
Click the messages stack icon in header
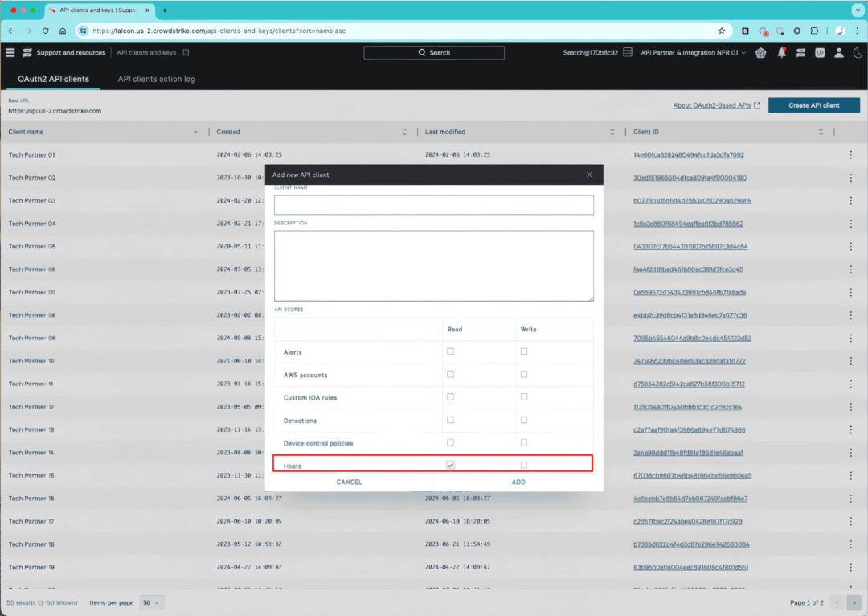coord(800,52)
